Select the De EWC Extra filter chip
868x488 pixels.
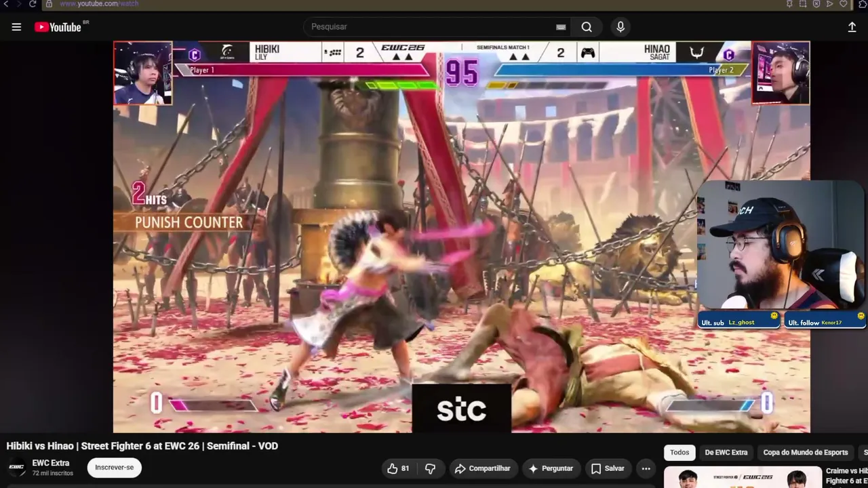[726, 452]
